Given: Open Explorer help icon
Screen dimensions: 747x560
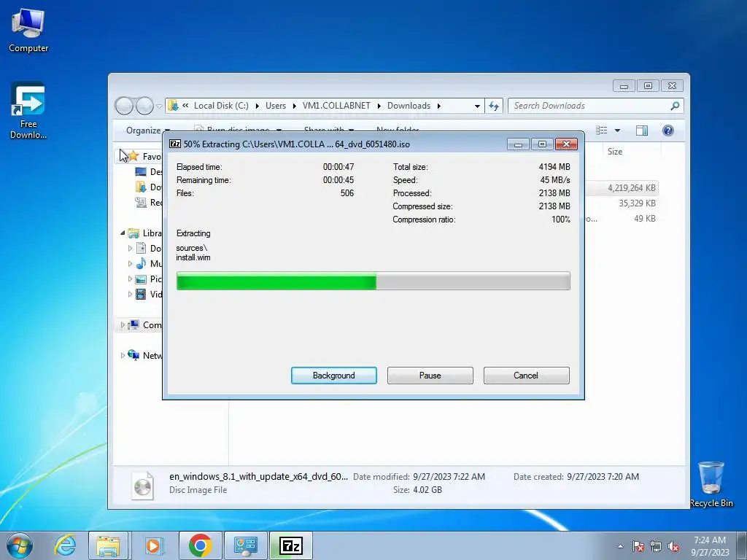Looking at the screenshot, I should [668, 130].
